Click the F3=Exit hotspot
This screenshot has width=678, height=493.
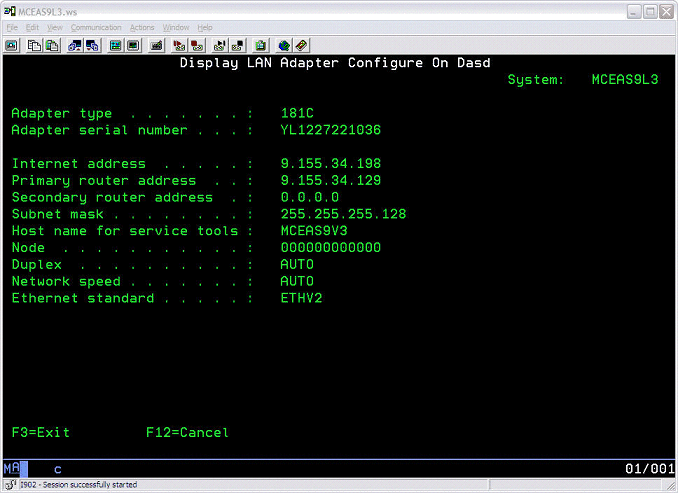(40, 433)
